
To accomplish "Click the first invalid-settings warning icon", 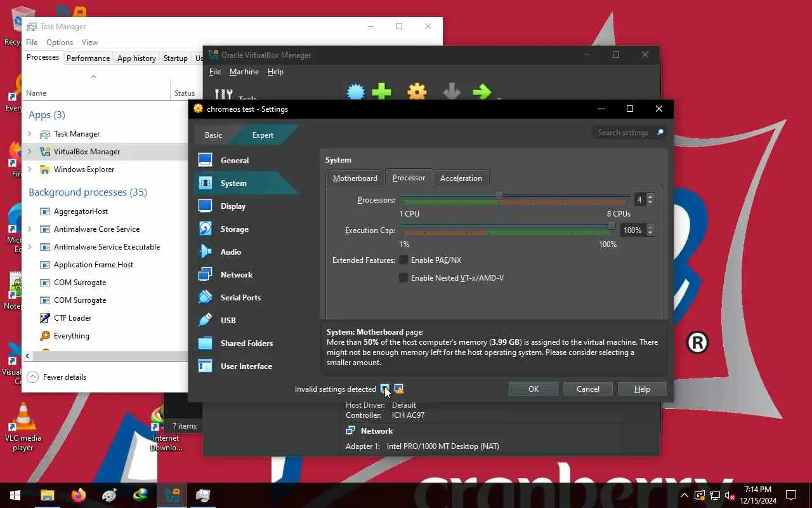I will point(384,389).
